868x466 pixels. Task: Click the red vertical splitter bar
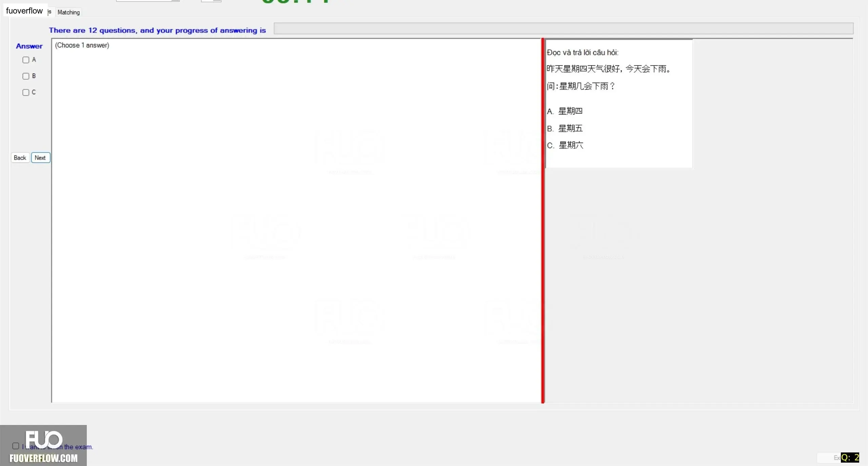pos(543,221)
